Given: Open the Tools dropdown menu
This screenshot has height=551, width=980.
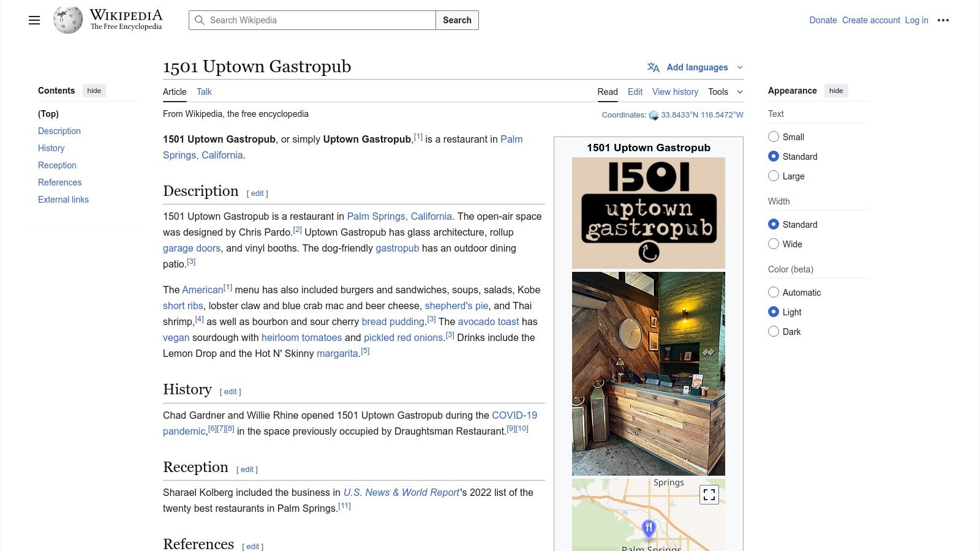Looking at the screenshot, I should click(725, 92).
